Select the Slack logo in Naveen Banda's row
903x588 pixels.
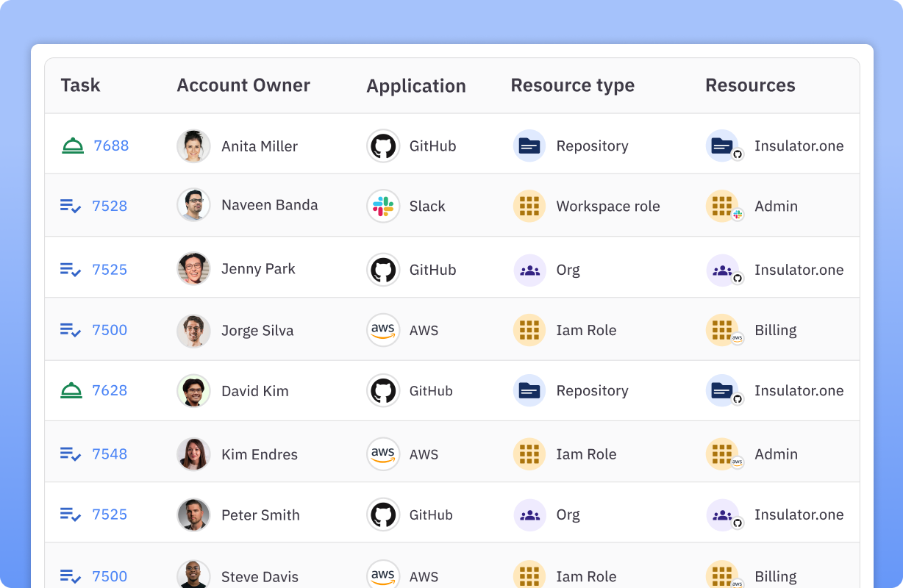click(x=383, y=207)
